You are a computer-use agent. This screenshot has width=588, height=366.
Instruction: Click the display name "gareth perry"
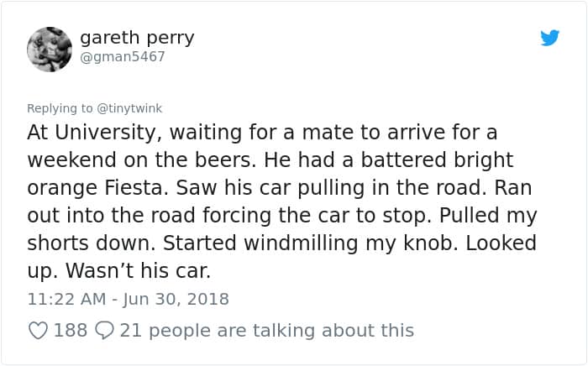point(137,38)
